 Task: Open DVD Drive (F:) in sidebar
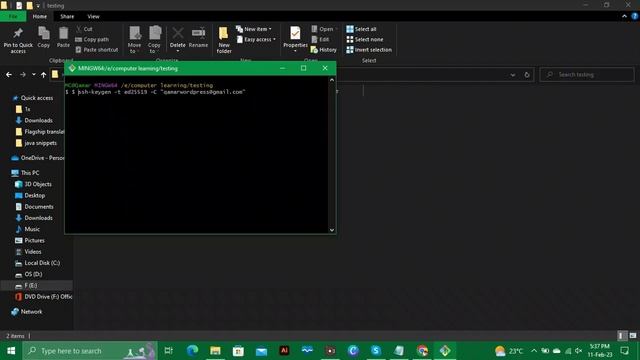(x=44, y=297)
